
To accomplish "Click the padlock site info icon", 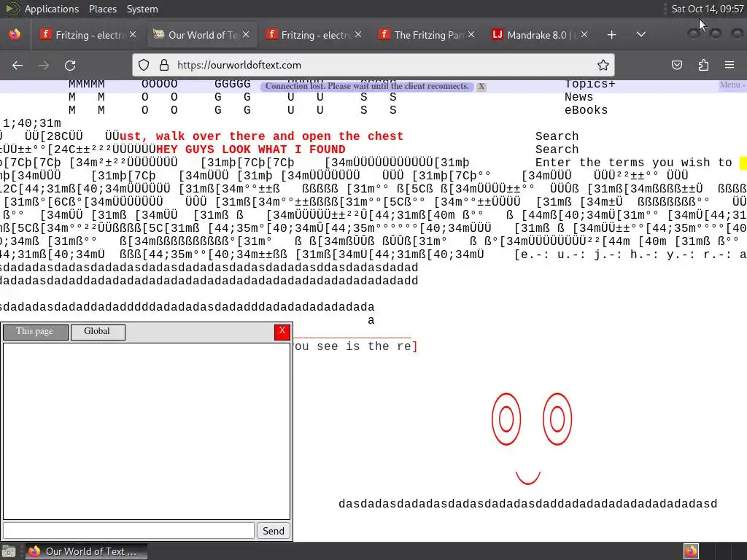I will (164, 65).
